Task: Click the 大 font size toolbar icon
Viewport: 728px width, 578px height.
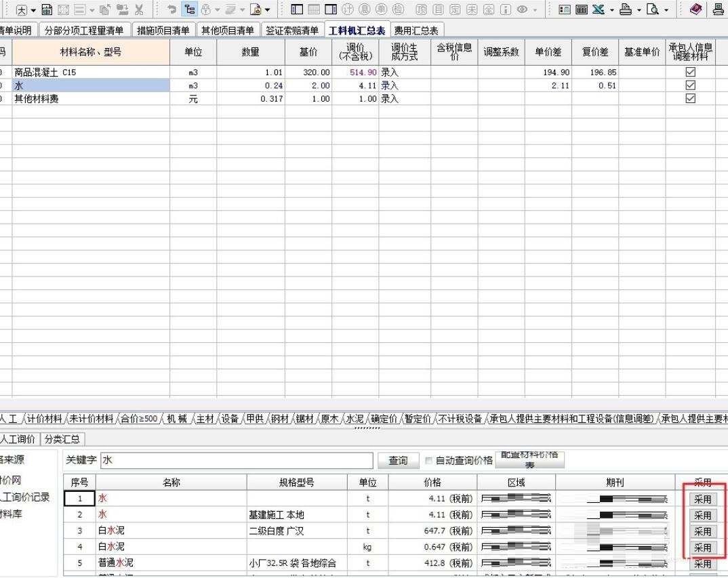Action: [22, 9]
